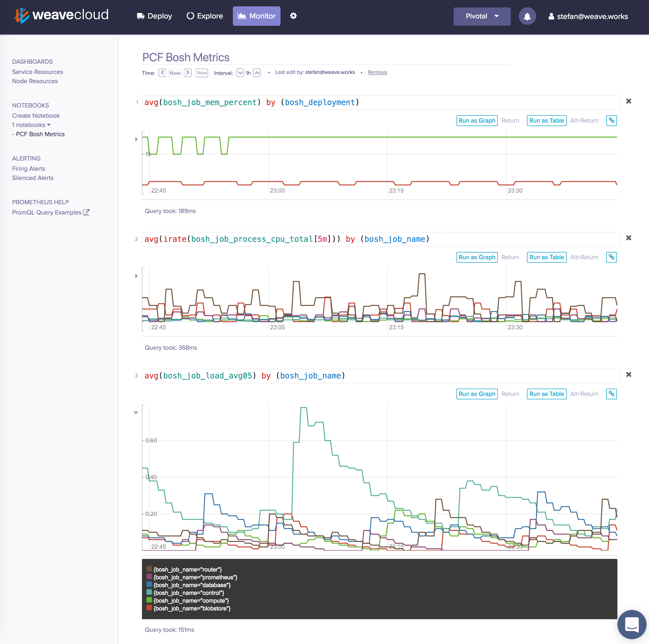Screen dimensions: 649x644
Task: Expand the 1 notebooks list
Action: (x=31, y=125)
